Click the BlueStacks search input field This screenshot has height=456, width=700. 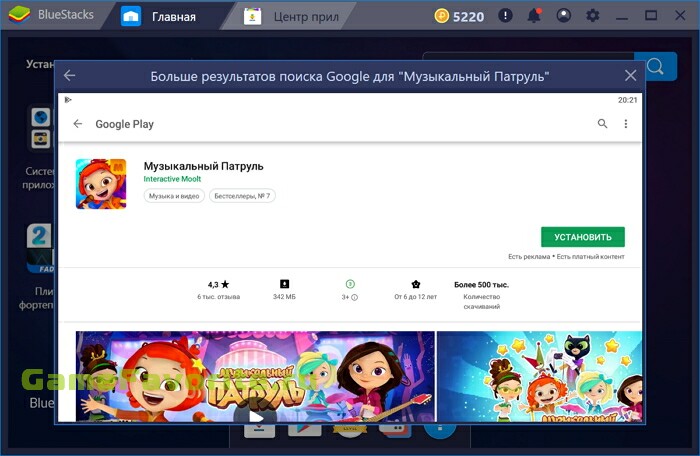tap(528, 56)
